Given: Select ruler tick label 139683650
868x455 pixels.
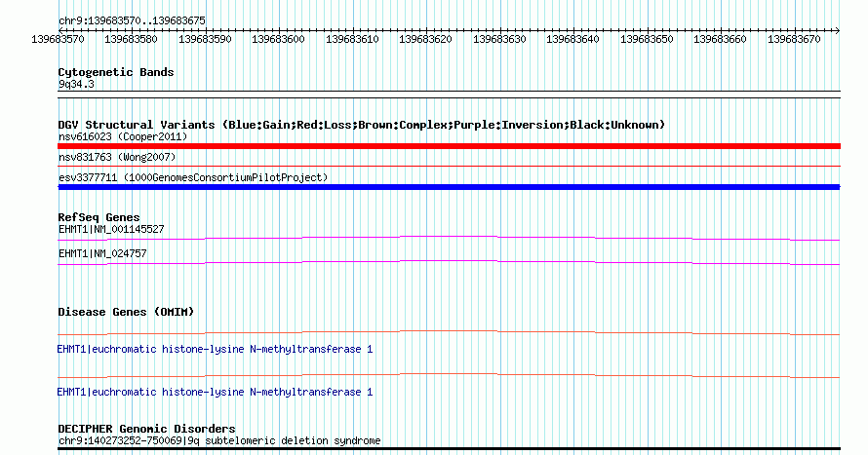Looking at the screenshot, I should 647,39.
